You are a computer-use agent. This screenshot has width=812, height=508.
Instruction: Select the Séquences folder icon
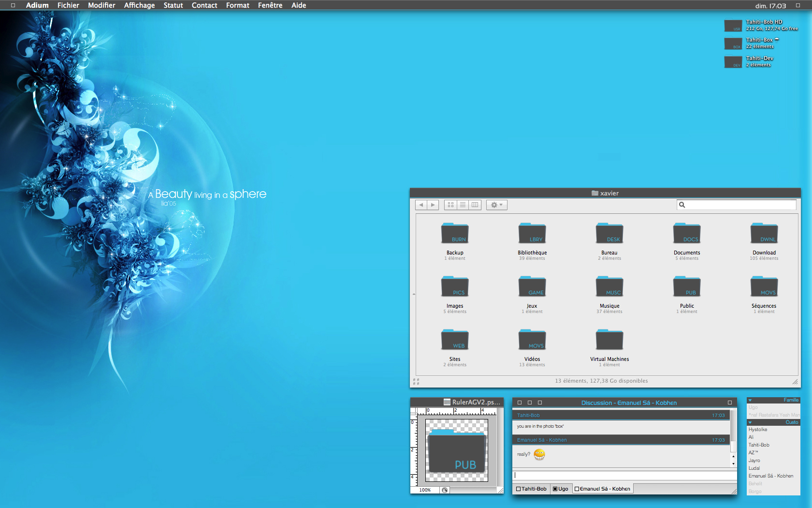764,286
